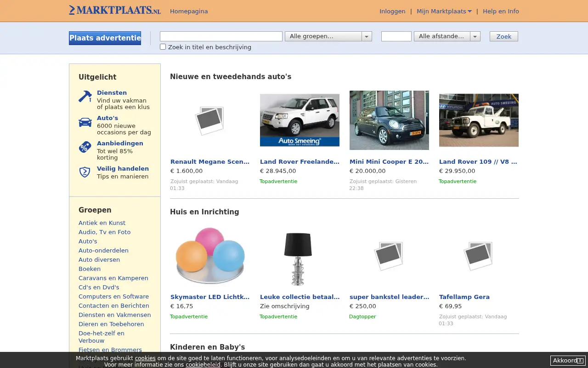Image resolution: width=588 pixels, height=368 pixels.
Task: Open Tafellamp Gera listing title
Action: [x=464, y=297]
